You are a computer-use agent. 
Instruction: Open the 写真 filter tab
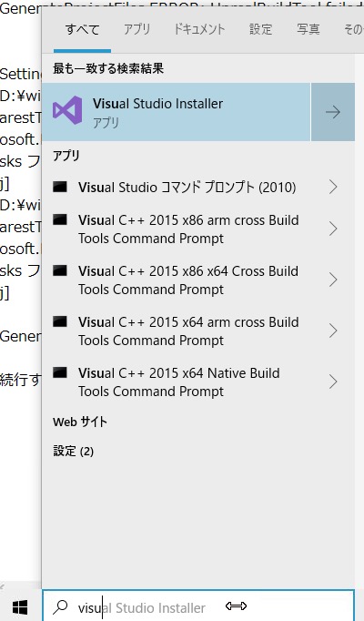coord(308,29)
